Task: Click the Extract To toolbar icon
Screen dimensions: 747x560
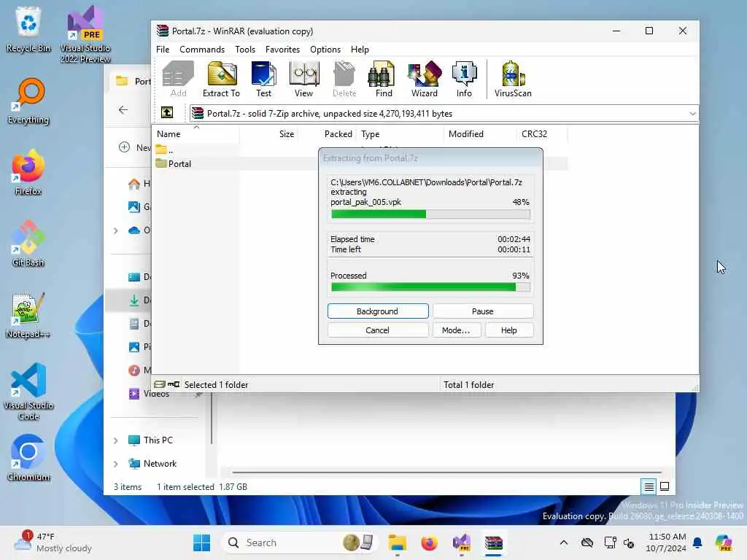Action: [221, 79]
